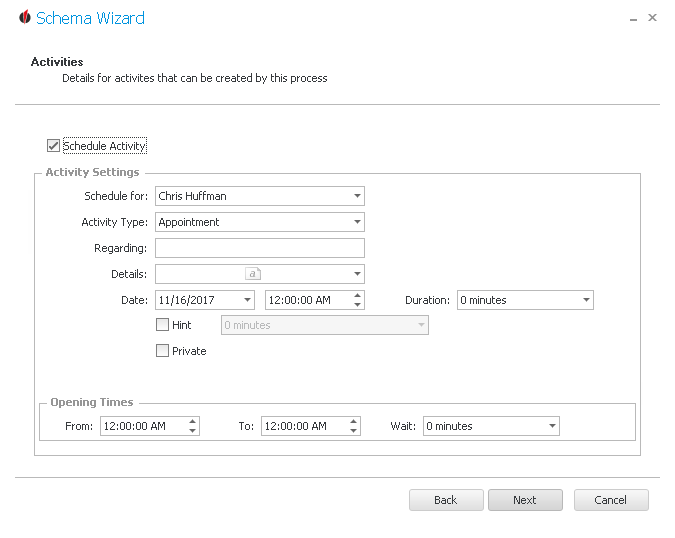This screenshot has height=538, width=675.
Task: Decrement the From time down arrow
Action: point(192,430)
